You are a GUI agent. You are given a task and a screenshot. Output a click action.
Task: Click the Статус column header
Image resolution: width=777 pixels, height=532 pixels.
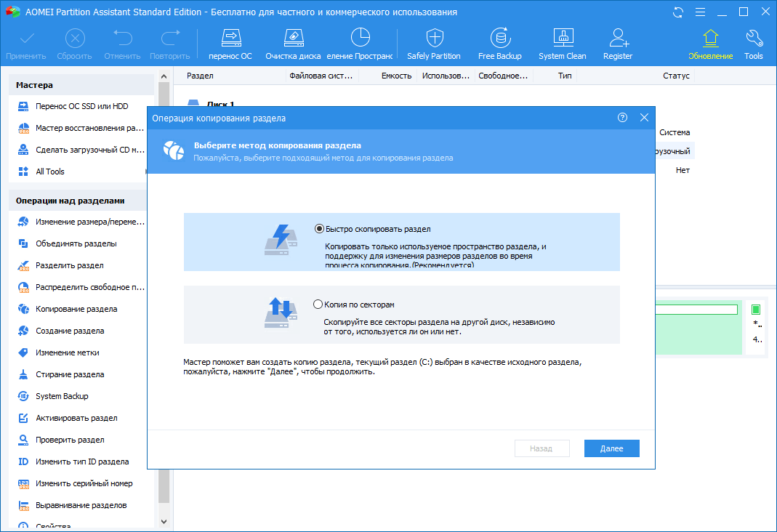(636, 76)
